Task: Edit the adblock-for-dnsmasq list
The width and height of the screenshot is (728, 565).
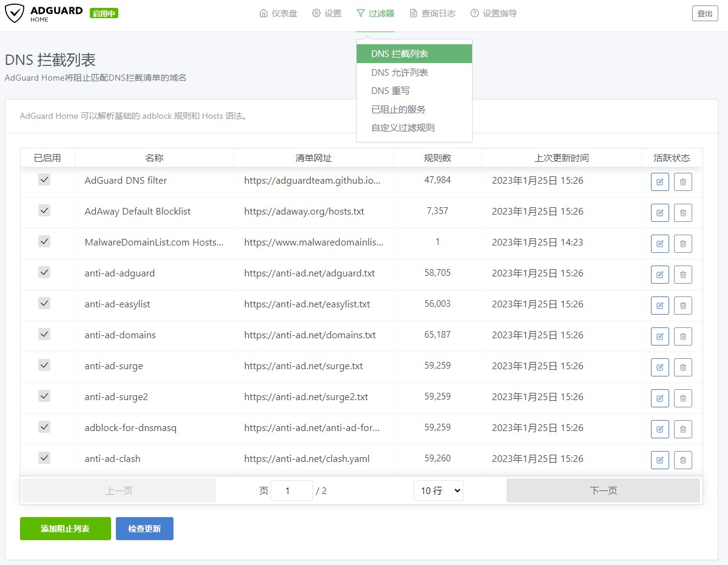Action: pos(660,429)
